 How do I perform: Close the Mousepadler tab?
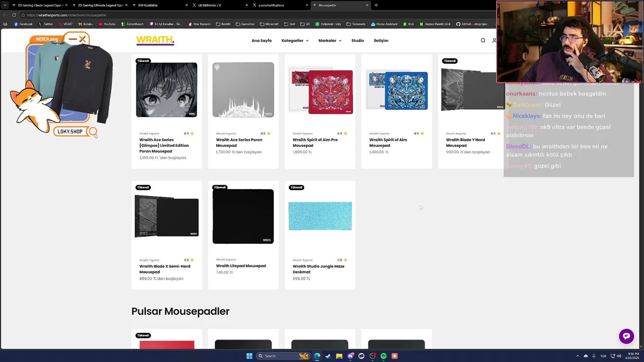[367, 5]
